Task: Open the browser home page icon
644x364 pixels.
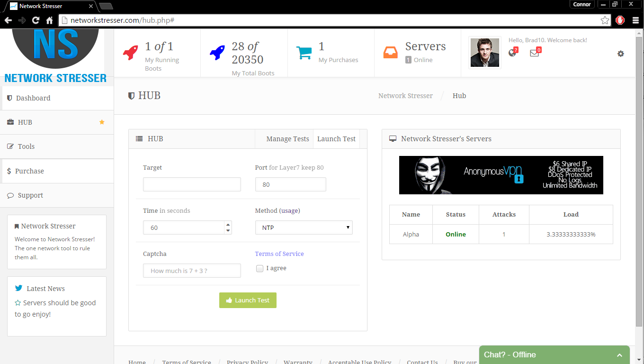Action: point(49,20)
